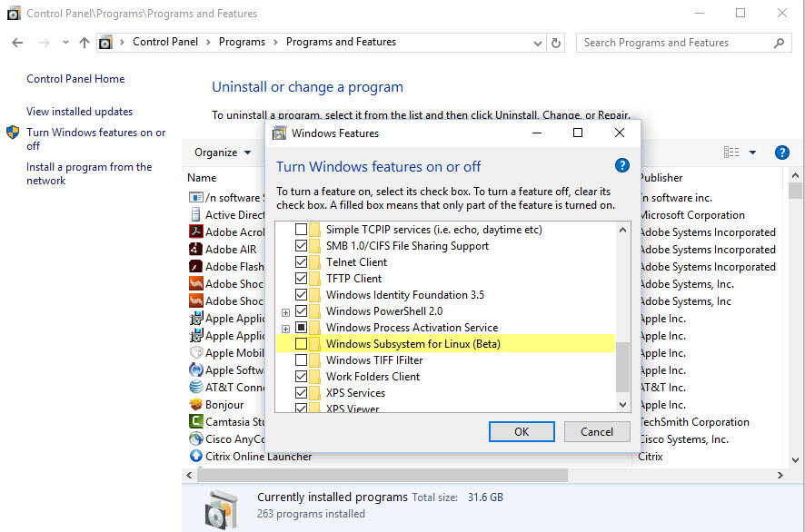Open the recent locations dropdown arrow
The width and height of the screenshot is (805, 532).
tap(65, 43)
